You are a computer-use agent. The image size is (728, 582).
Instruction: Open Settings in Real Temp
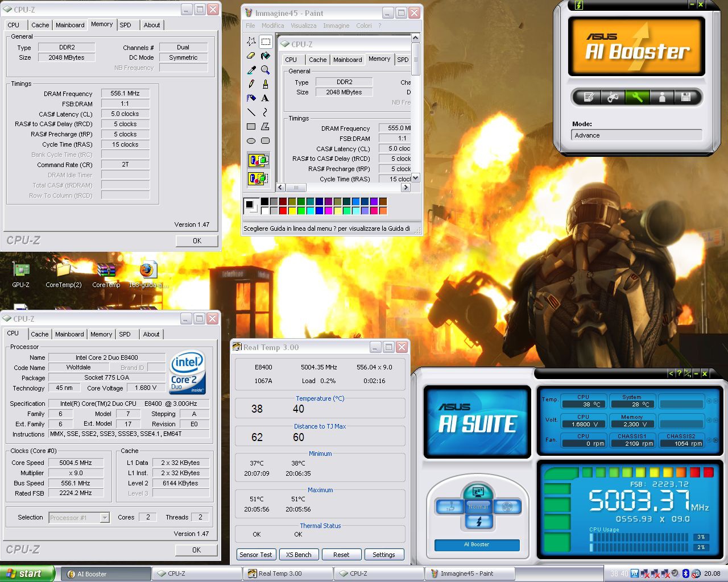tap(384, 555)
